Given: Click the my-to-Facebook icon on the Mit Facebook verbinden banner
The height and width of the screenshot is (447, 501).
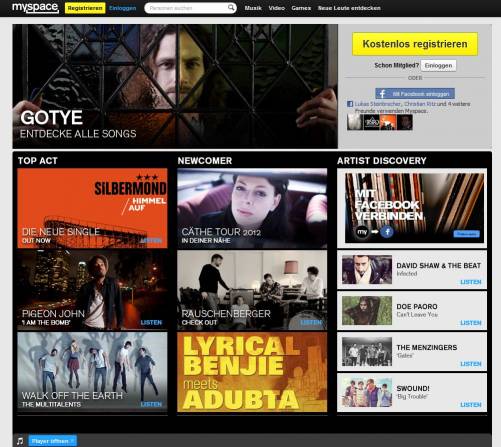Looking at the screenshot, I should point(375,232).
